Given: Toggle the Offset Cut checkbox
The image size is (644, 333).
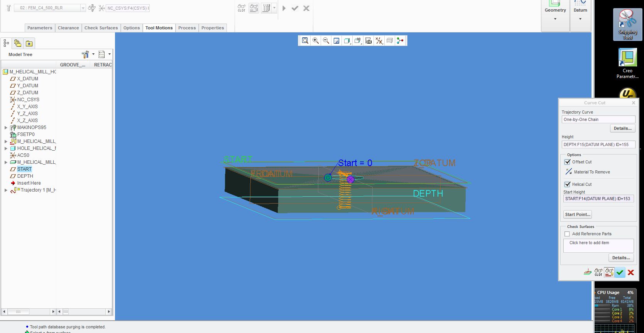Looking at the screenshot, I should (567, 162).
